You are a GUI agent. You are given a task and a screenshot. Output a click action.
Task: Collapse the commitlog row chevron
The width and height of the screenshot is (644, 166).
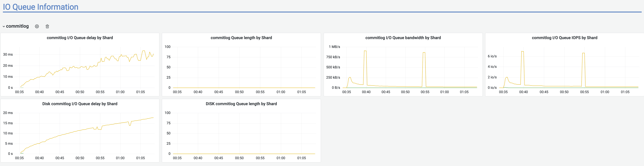click(x=4, y=26)
